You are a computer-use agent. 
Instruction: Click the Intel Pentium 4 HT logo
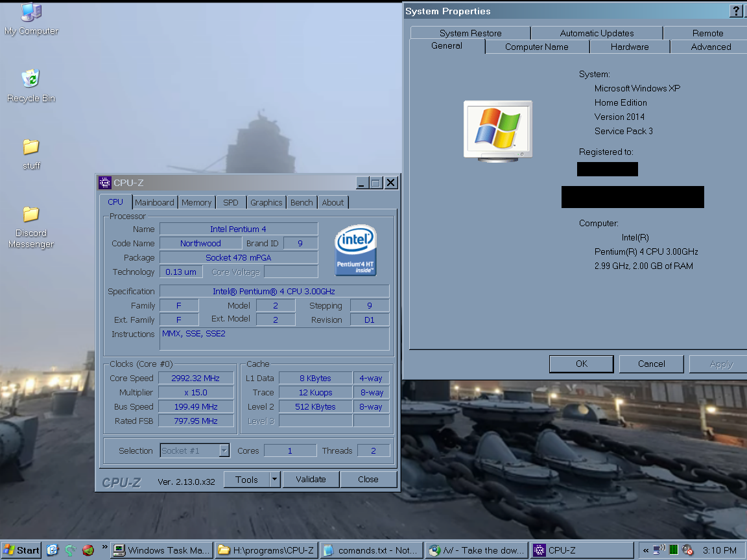pyautogui.click(x=355, y=250)
